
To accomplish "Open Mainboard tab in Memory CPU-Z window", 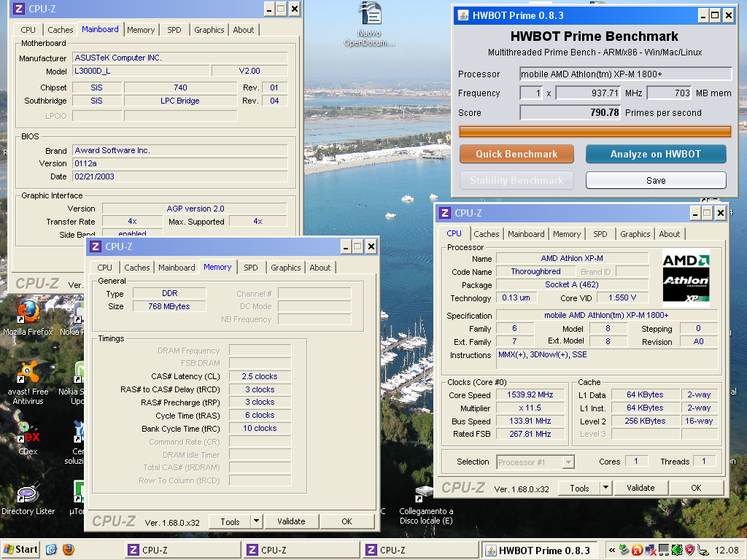I will (177, 268).
